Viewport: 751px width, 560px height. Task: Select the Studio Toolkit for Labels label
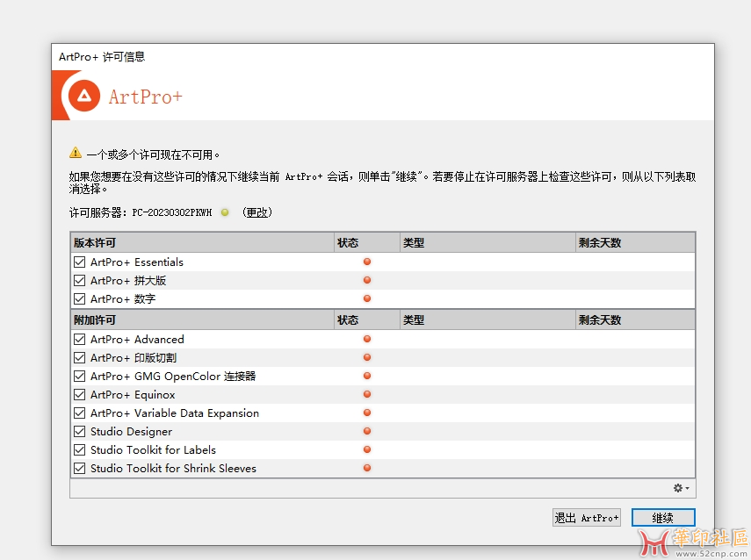[153, 450]
